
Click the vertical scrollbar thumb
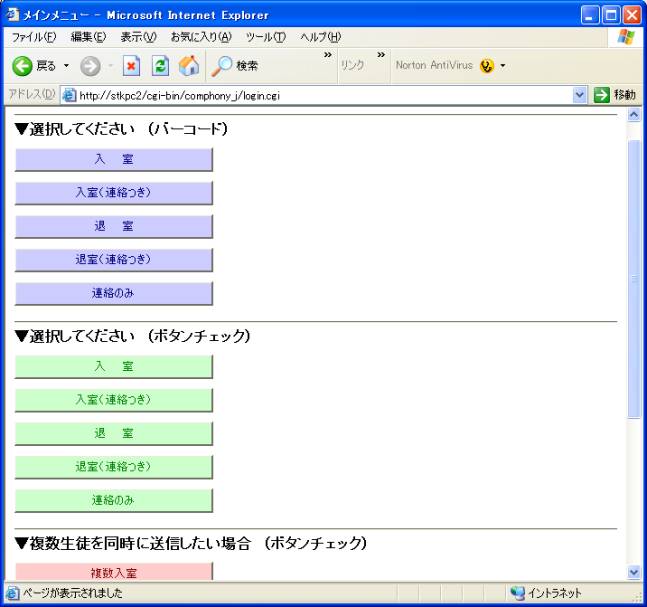pos(634,279)
